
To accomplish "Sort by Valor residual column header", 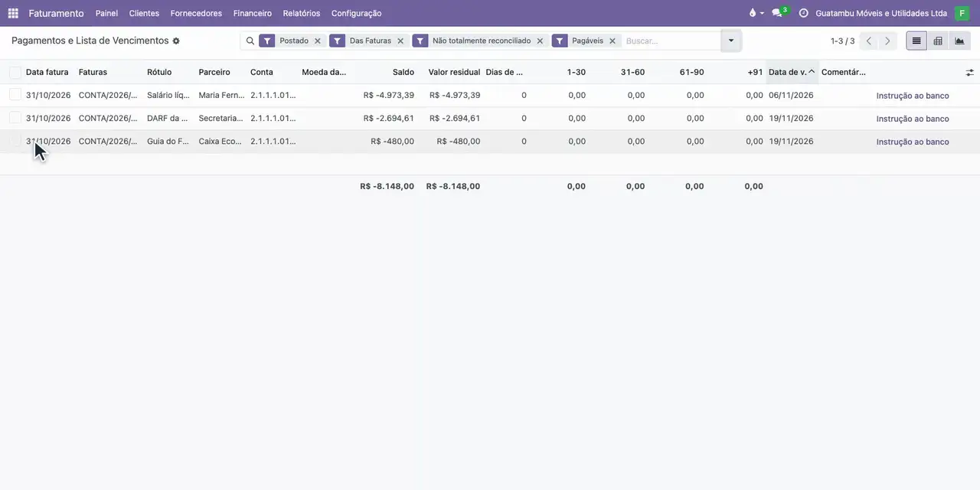I will (454, 72).
